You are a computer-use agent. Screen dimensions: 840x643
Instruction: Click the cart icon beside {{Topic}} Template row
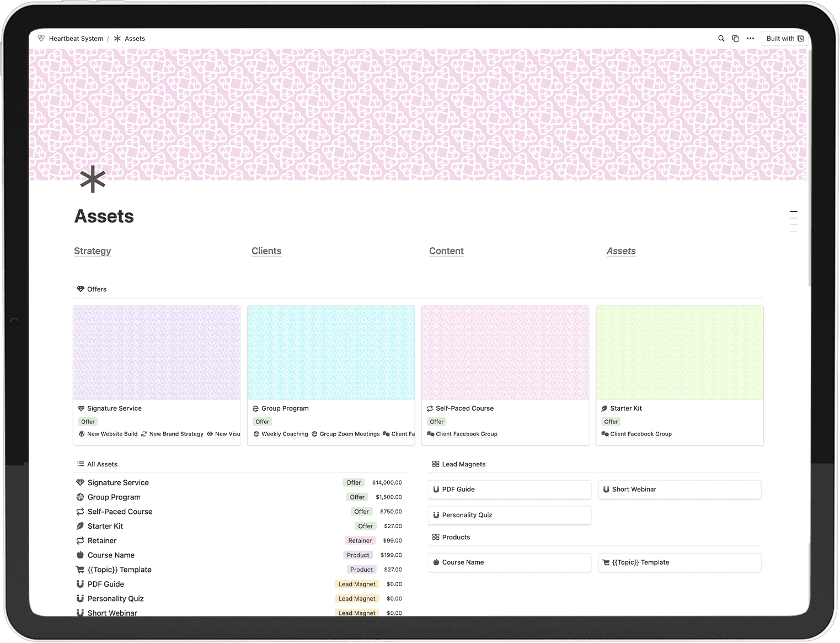pyautogui.click(x=80, y=570)
